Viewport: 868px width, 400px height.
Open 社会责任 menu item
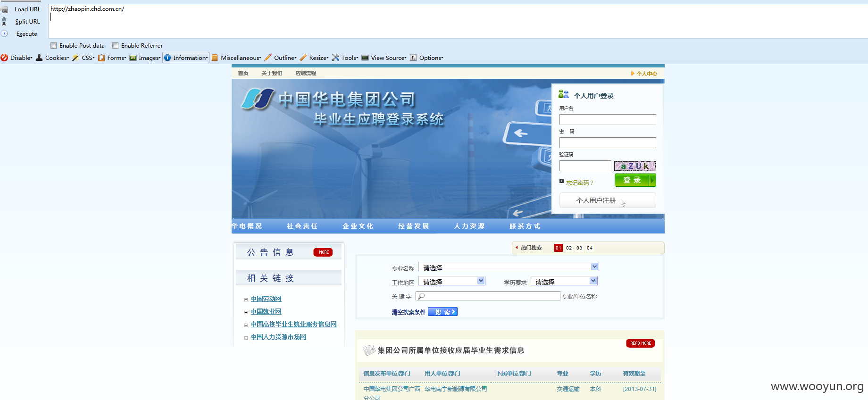pos(302,226)
